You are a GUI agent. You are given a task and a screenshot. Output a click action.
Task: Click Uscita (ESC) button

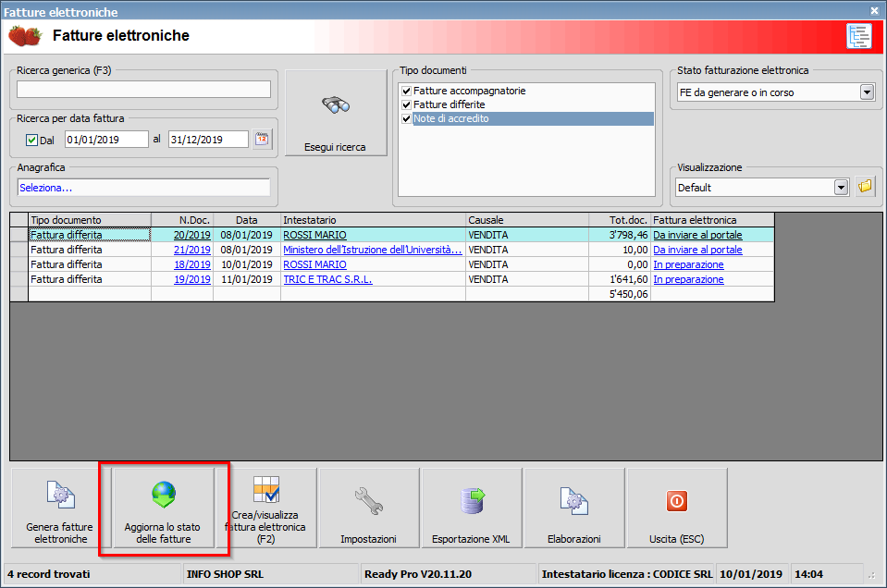[676, 508]
